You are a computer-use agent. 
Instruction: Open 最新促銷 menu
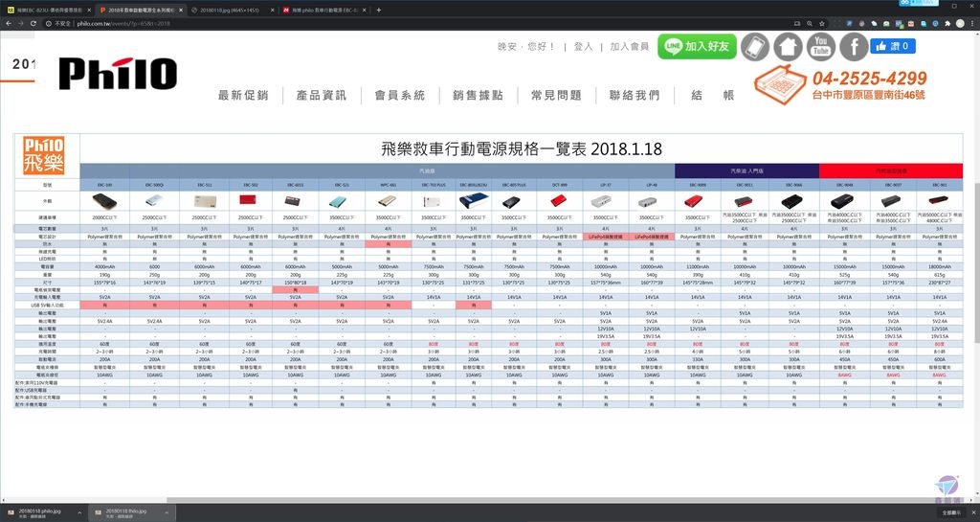[x=243, y=95]
